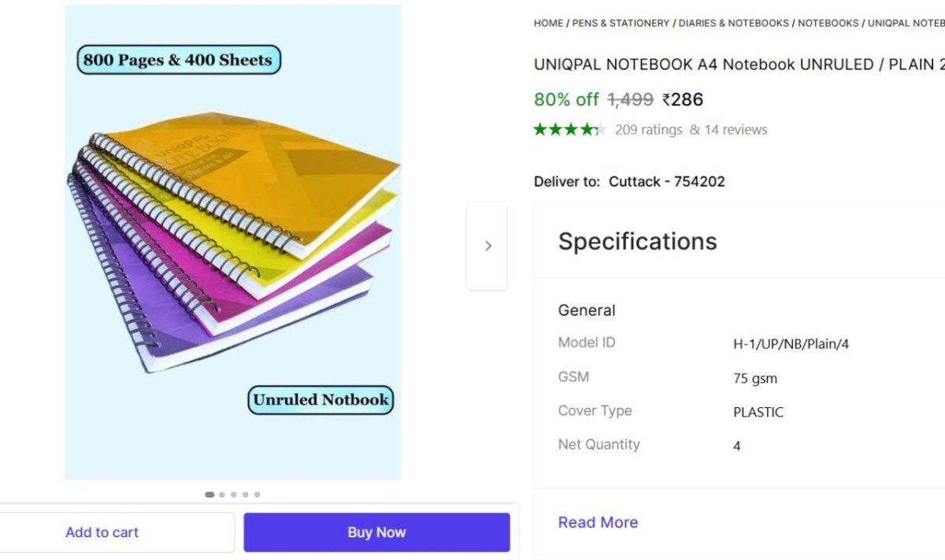Click the Buy Now button
The width and height of the screenshot is (945, 560).
(376, 532)
